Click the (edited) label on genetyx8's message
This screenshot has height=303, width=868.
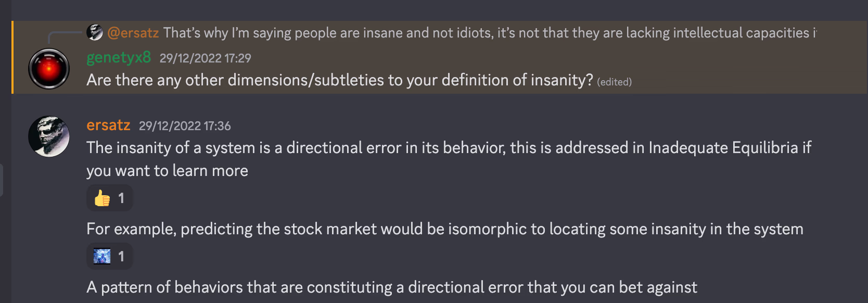[614, 82]
